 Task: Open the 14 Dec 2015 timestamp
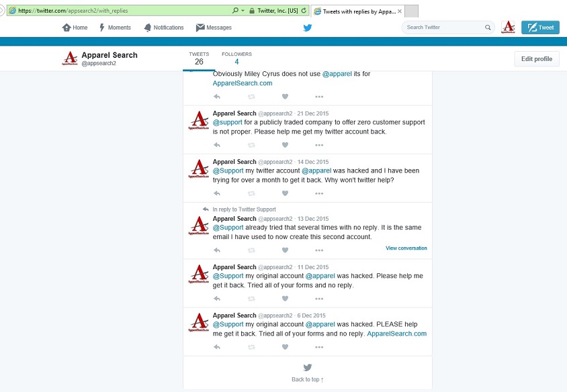[313, 162]
